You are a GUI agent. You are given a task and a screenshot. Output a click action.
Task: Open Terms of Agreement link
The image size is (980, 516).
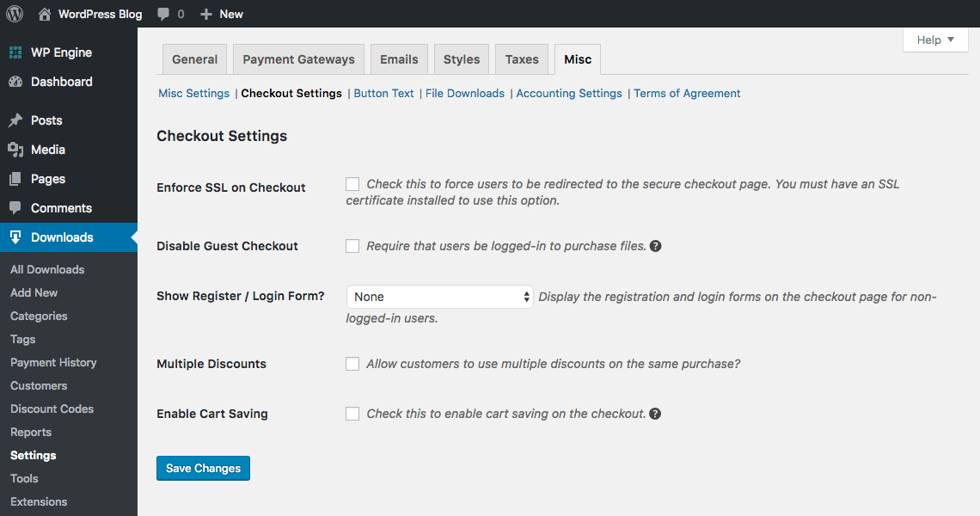pos(687,93)
